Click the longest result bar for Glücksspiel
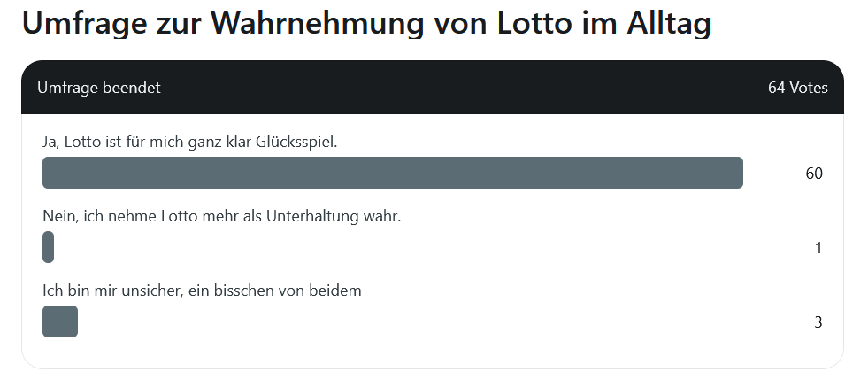The width and height of the screenshot is (868, 380). [392, 173]
